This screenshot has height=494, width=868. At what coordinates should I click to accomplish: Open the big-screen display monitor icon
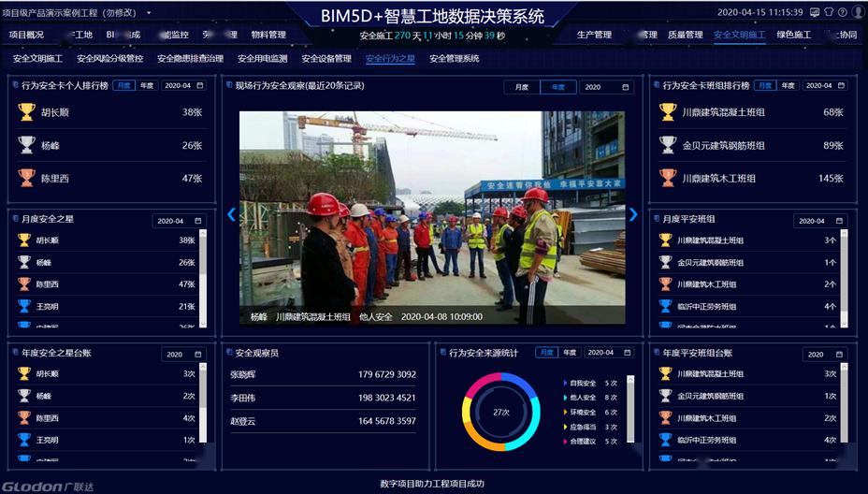tap(815, 12)
